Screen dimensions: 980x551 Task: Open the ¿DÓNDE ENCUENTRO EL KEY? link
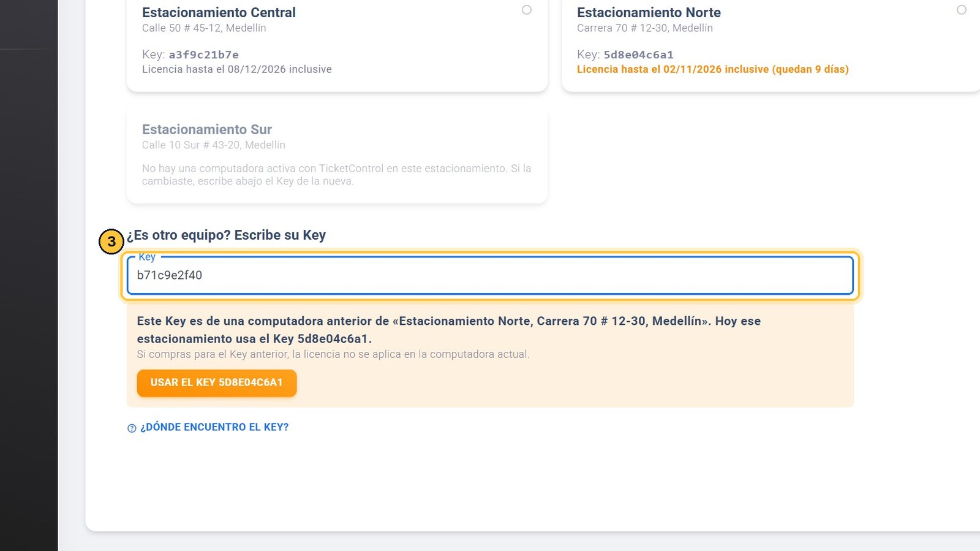(214, 427)
